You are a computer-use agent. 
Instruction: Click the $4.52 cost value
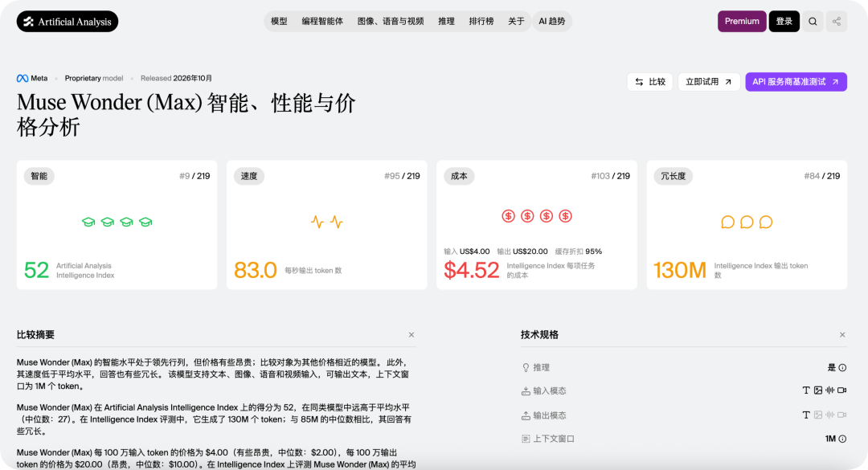click(472, 270)
